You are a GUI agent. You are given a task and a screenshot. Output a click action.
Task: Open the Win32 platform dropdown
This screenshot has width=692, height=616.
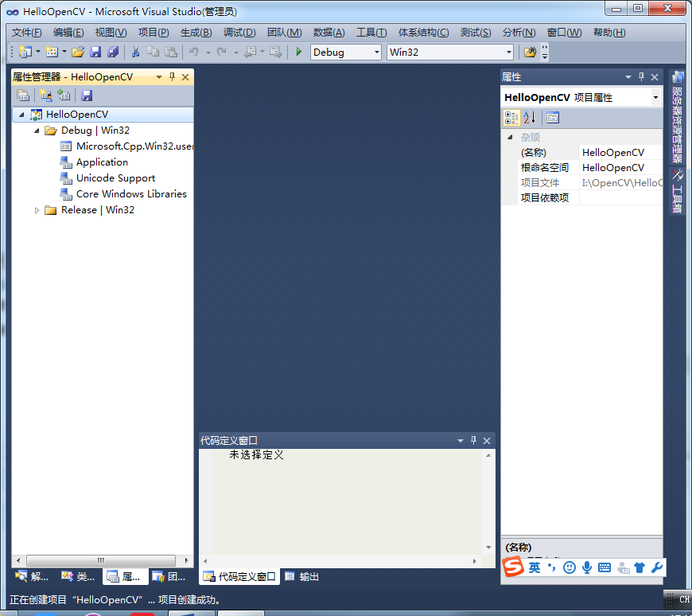coord(508,52)
